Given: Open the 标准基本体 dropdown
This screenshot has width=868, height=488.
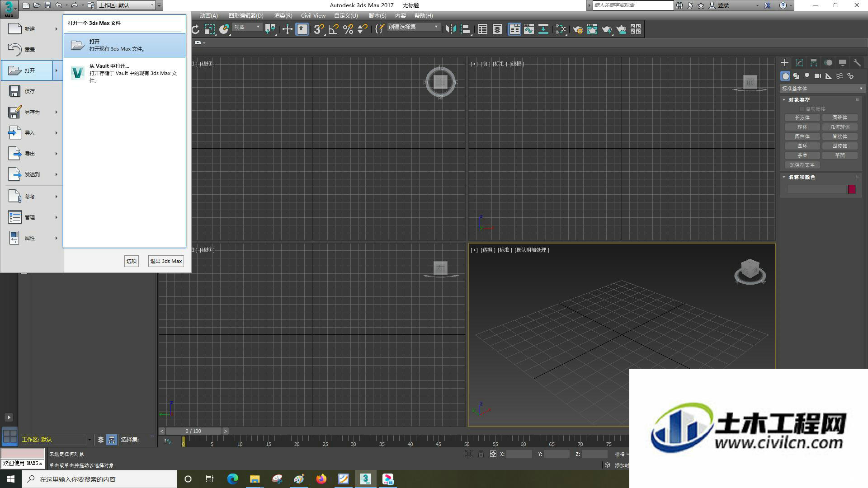Looking at the screenshot, I should [822, 89].
